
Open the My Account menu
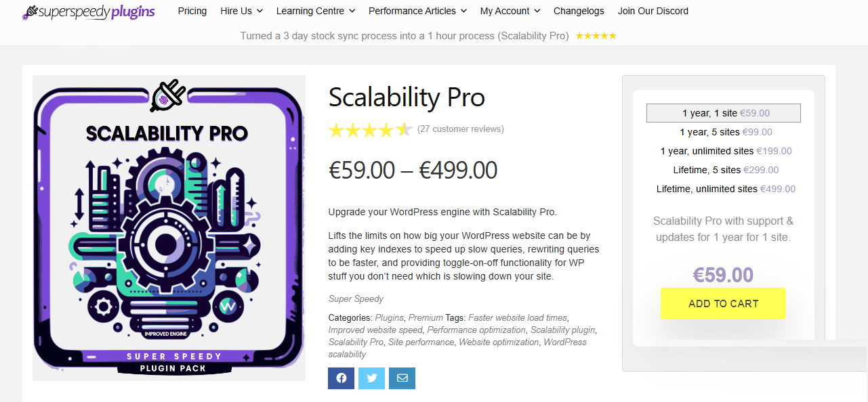510,11
